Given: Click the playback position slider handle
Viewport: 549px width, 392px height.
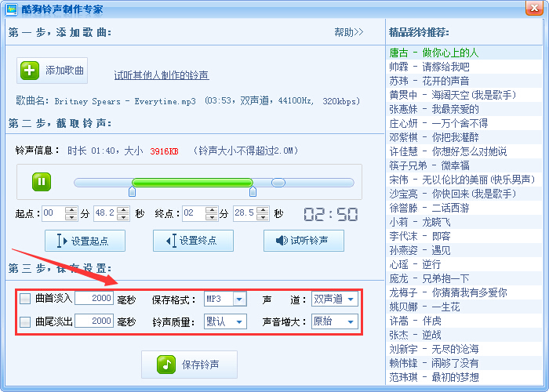Looking at the screenshot, I should pos(278,182).
